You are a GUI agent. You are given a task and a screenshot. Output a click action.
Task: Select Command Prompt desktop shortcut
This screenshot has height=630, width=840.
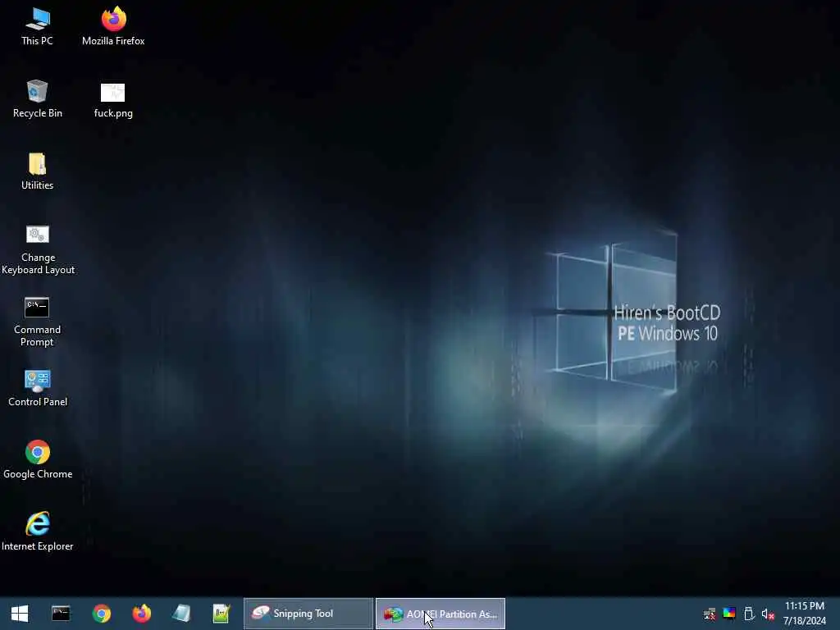coord(37,322)
